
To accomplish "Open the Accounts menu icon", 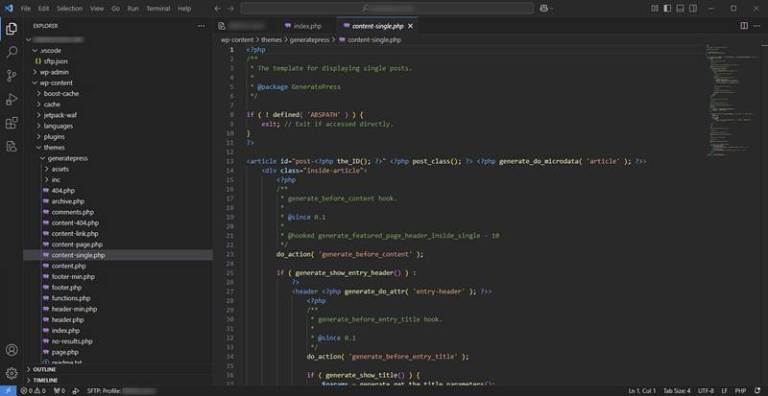I will (11, 350).
